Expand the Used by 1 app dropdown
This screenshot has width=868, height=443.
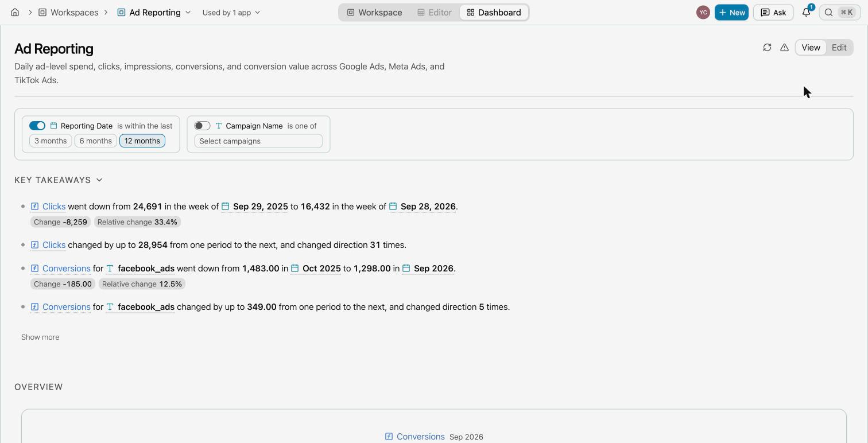pyautogui.click(x=231, y=12)
